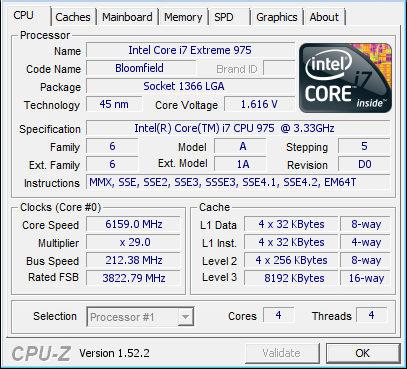Click the Name field Intel Core i7 Extreme 975
This screenshot has height=369, width=407.
click(190, 50)
